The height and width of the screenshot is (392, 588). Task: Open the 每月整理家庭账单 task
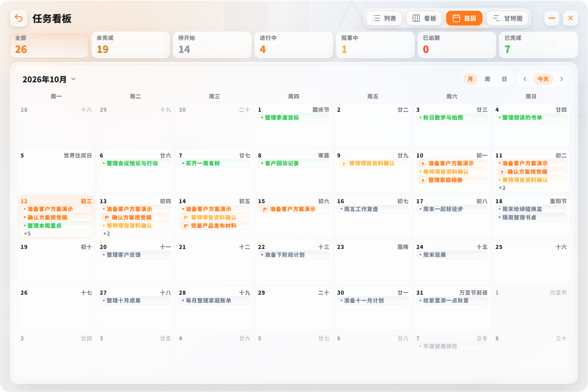click(214, 301)
